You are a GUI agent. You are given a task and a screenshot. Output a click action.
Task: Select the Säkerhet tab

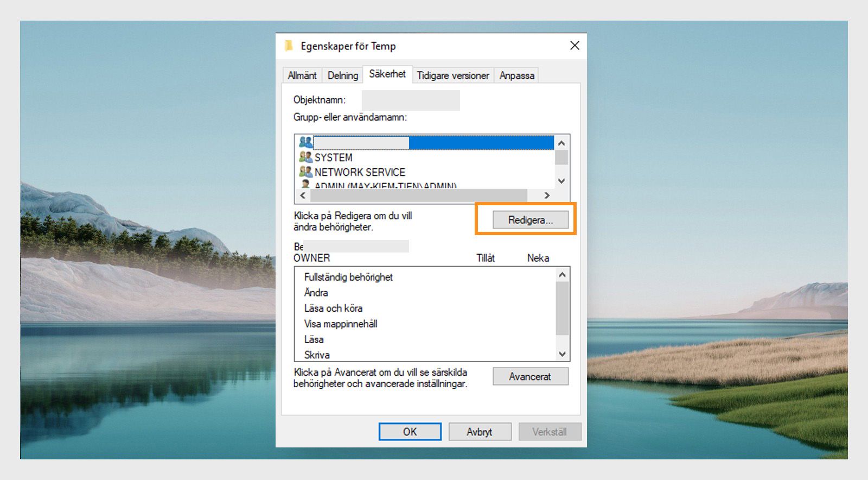pyautogui.click(x=387, y=74)
